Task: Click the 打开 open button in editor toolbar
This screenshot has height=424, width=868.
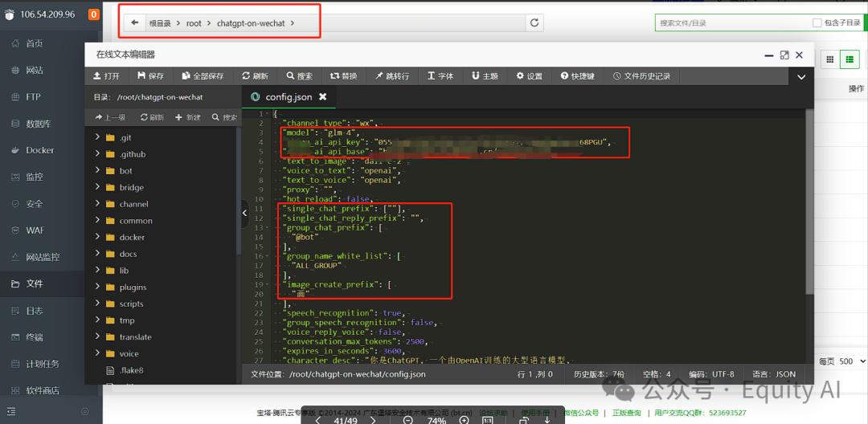Action: click(106, 76)
